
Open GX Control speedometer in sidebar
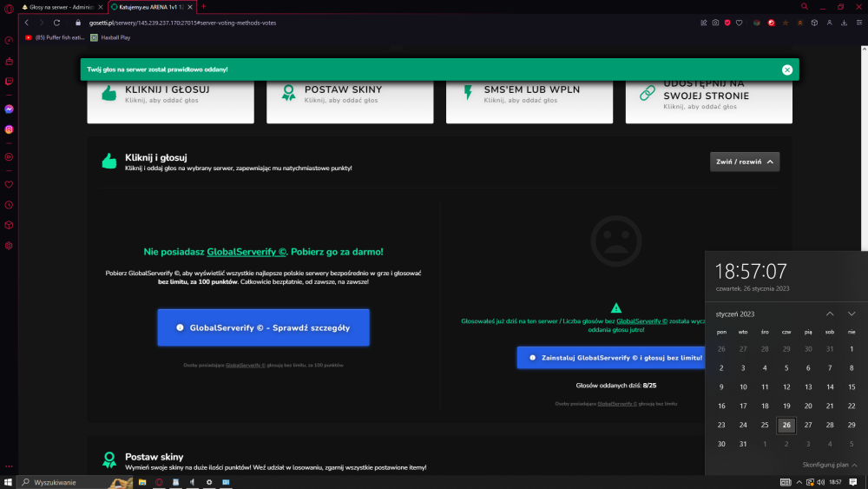coord(9,41)
